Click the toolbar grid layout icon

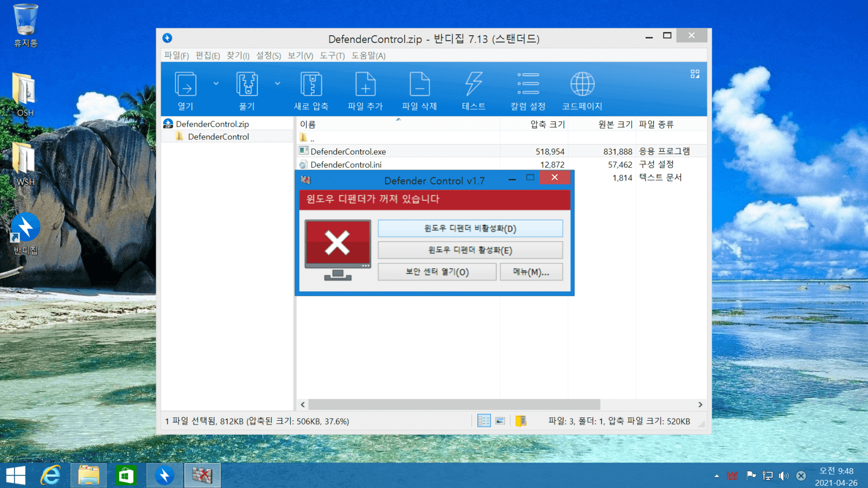click(x=695, y=74)
